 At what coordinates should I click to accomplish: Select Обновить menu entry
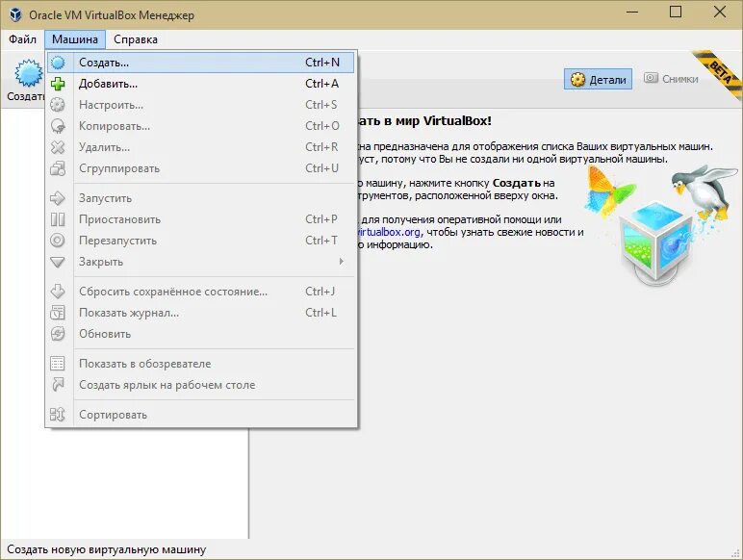pos(201,334)
